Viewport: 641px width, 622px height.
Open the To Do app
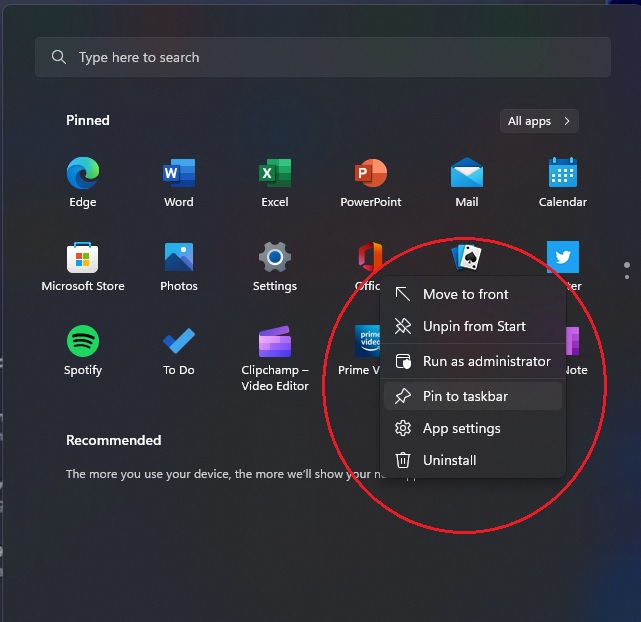tap(179, 350)
